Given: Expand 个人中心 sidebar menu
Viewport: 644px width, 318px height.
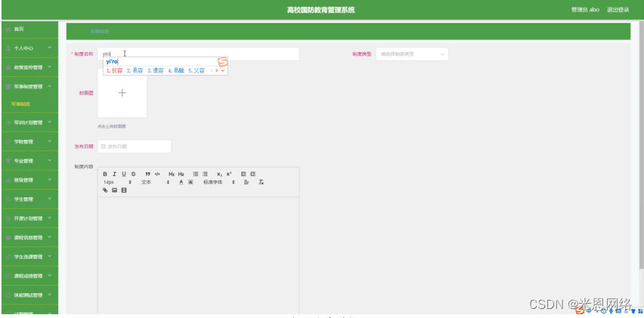Looking at the screenshot, I should pos(29,48).
